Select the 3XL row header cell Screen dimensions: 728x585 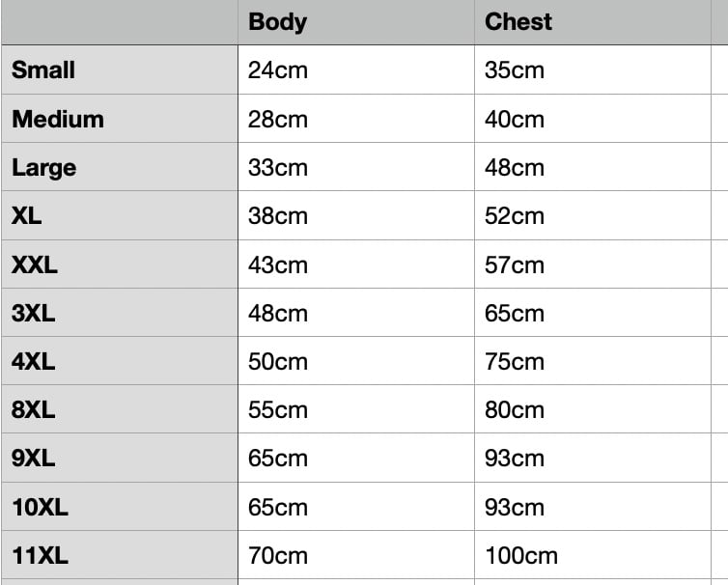pos(120,314)
